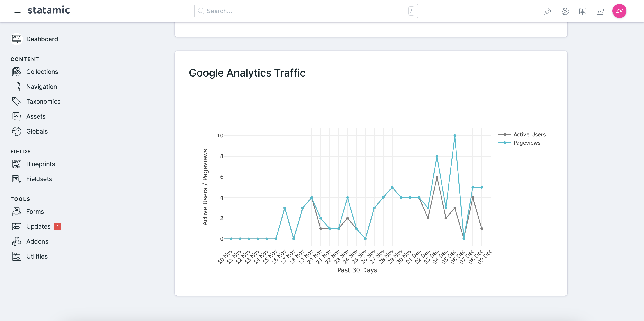This screenshot has width=644, height=321.
Task: Click the 10 Nov x-axis label
Action: pos(225,257)
